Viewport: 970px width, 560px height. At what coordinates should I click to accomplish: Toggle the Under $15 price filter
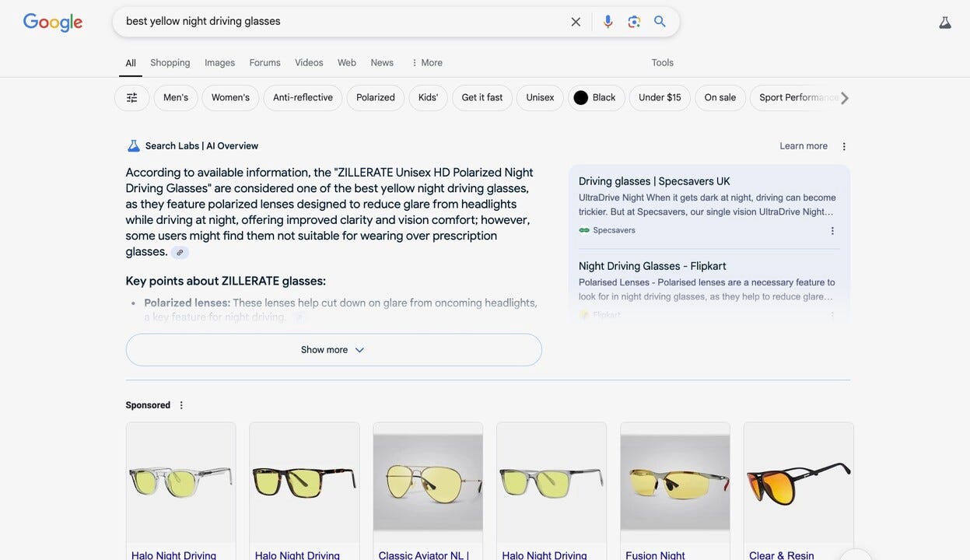coord(660,98)
